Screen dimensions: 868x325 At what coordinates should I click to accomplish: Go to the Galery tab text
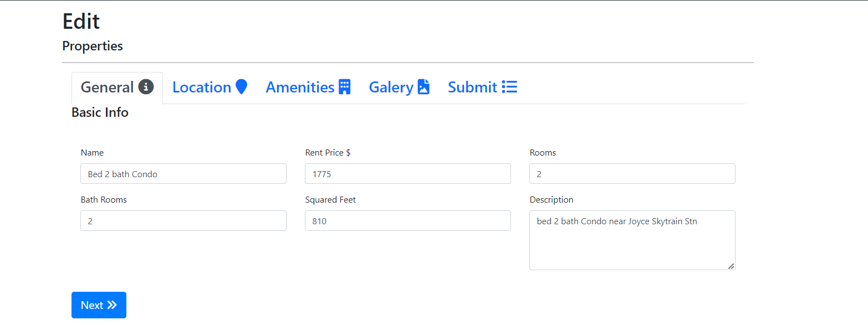[391, 87]
